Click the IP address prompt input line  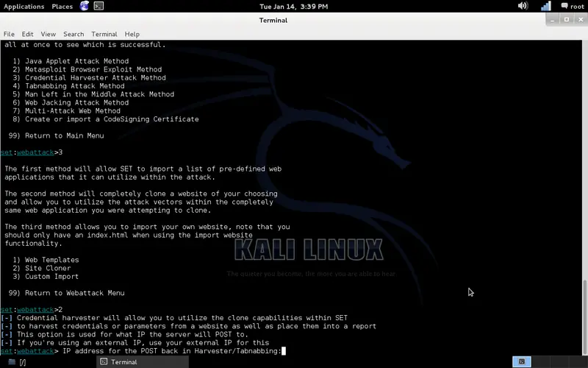click(143, 351)
